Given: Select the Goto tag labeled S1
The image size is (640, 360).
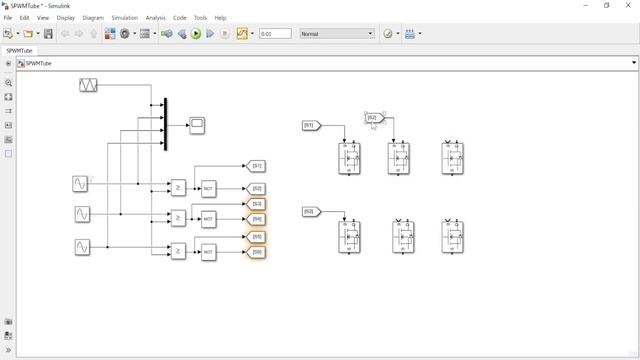Looking at the screenshot, I should (256, 166).
